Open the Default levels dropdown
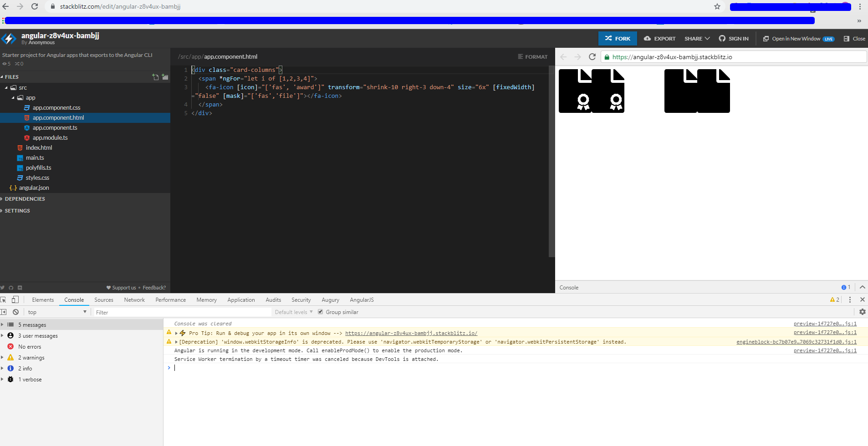This screenshot has width=868, height=446. pyautogui.click(x=293, y=312)
